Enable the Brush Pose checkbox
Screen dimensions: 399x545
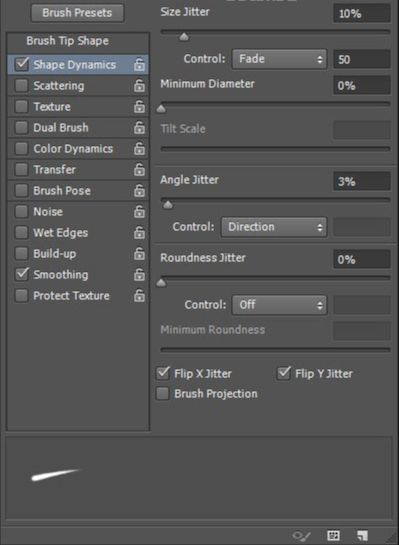[x=22, y=190]
